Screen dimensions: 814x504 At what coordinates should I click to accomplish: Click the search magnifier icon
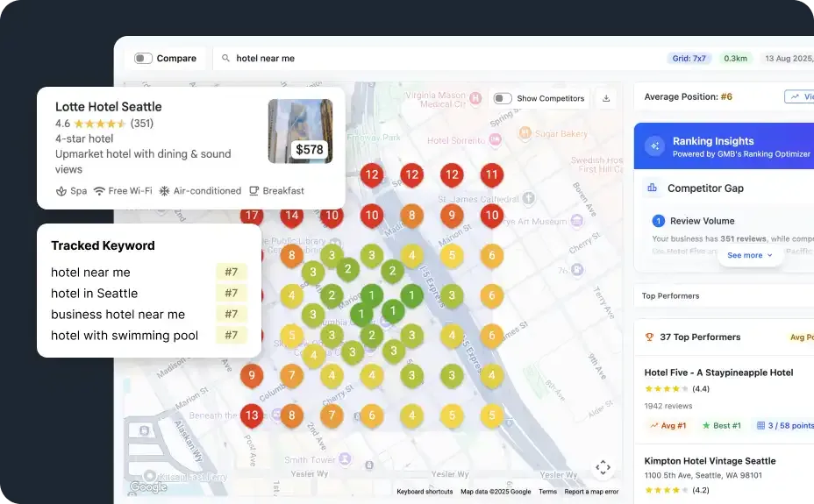[225, 58]
